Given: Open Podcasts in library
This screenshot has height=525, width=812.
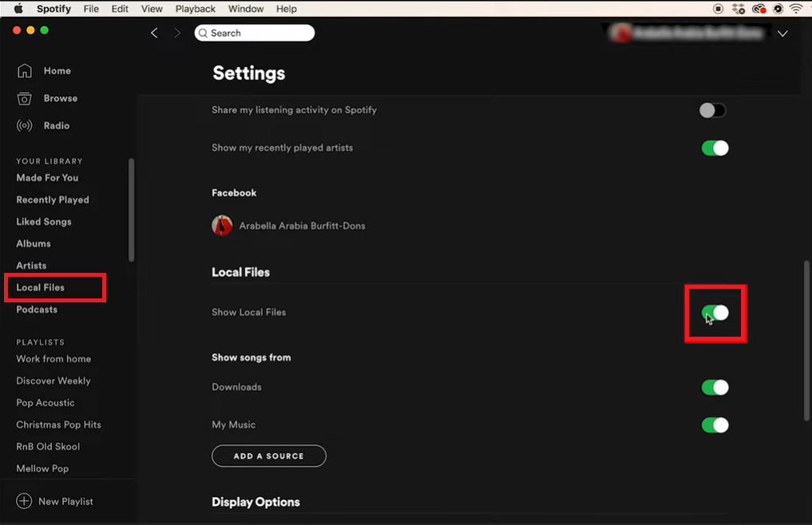Looking at the screenshot, I should click(x=37, y=310).
